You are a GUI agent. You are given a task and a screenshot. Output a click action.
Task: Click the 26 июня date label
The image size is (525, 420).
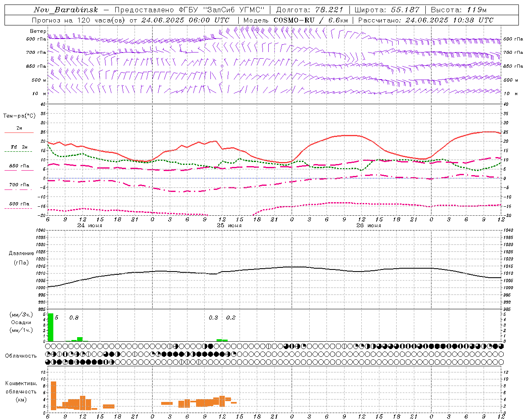[369, 226]
